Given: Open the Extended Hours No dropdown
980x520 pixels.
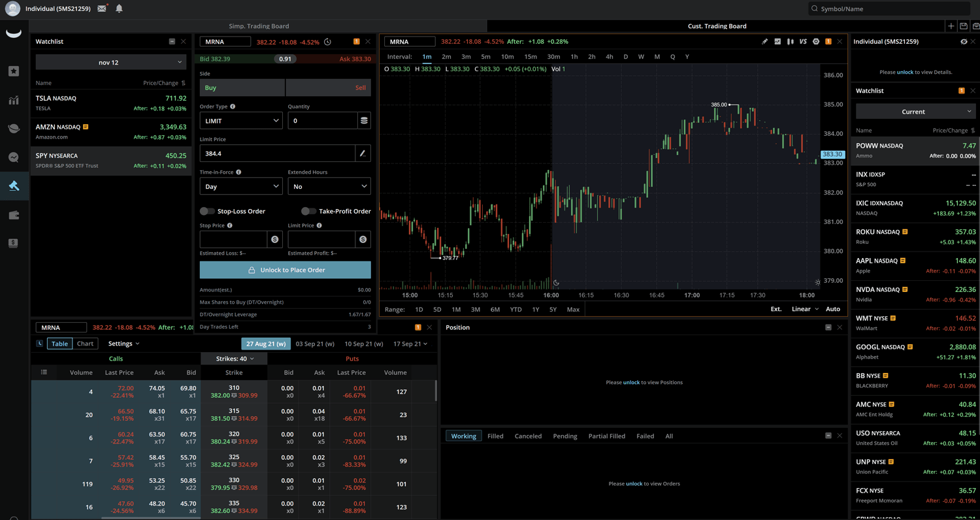Looking at the screenshot, I should tap(329, 186).
